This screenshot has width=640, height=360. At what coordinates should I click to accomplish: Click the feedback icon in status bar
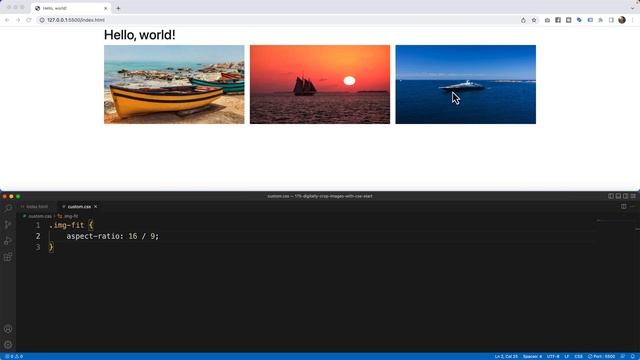click(x=623, y=356)
